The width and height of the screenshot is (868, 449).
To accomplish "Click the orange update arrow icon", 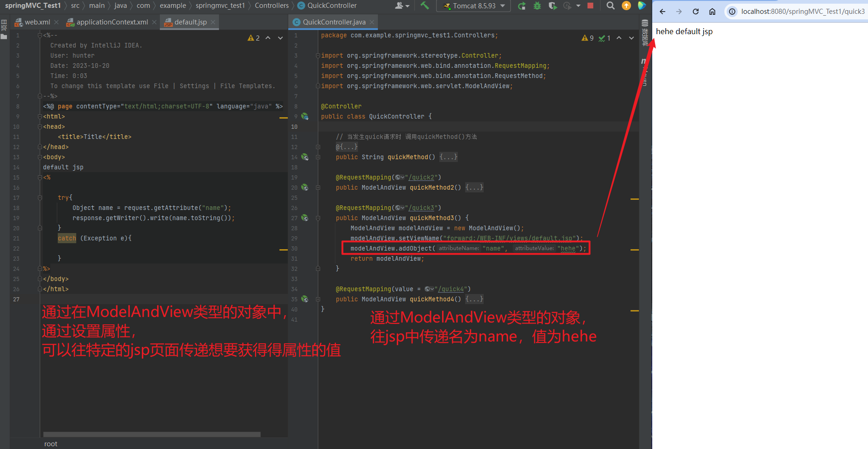I will [626, 6].
